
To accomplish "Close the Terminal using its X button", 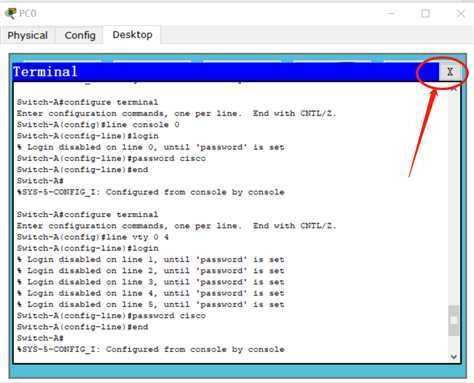I will [x=450, y=72].
